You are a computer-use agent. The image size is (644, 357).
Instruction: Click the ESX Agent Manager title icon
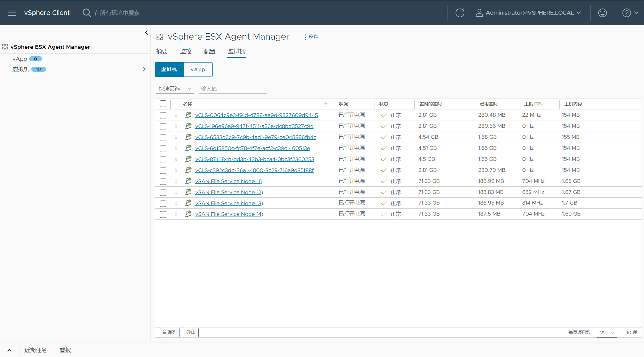[160, 37]
